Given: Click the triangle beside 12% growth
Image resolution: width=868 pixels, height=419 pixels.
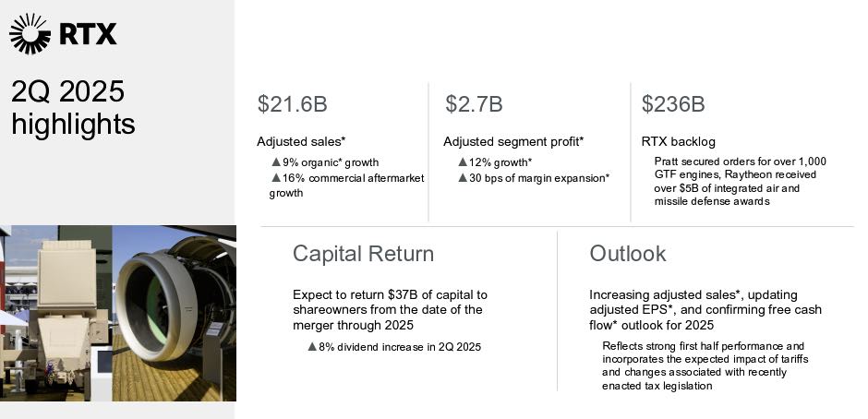Looking at the screenshot, I should [x=463, y=162].
